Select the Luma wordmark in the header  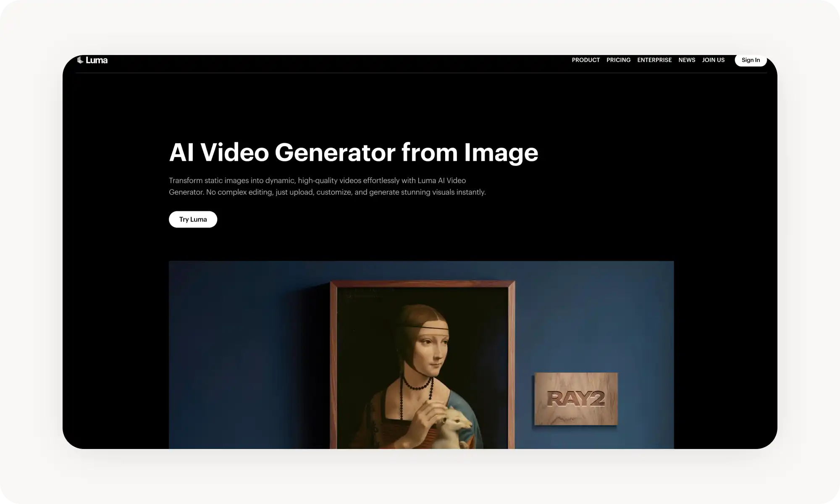97,60
